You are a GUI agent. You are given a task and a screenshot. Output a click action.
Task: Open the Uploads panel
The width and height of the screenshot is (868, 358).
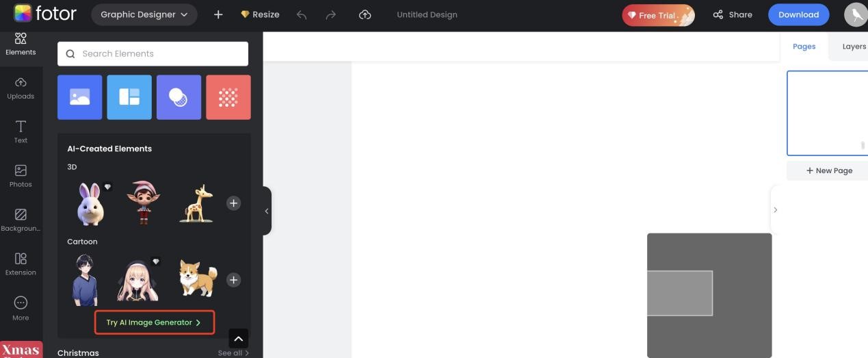pyautogui.click(x=21, y=88)
